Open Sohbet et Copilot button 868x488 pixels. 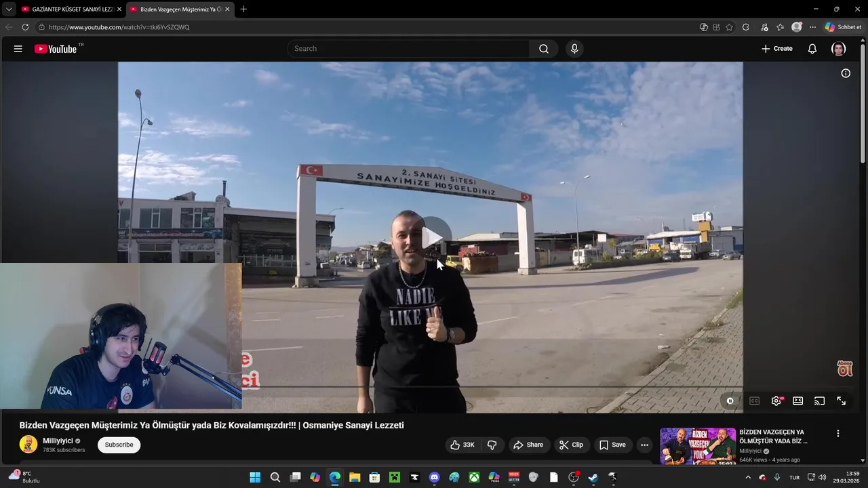(x=843, y=27)
